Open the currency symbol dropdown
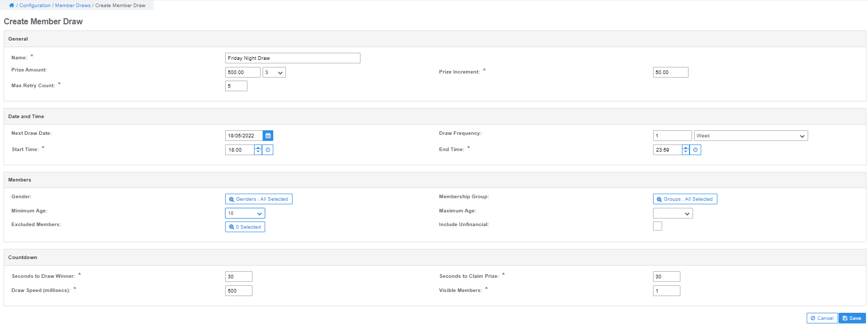 coord(274,72)
